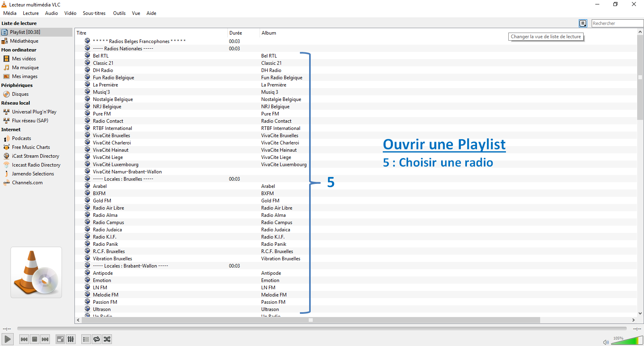Click the disc icon beside Gold FM
The image size is (644, 346).
tap(87, 200)
